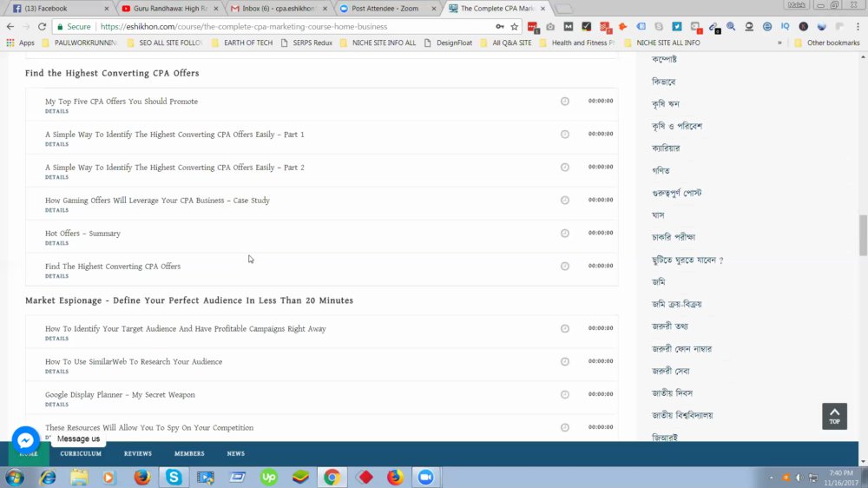Image resolution: width=868 pixels, height=488 pixels.
Task: Open the Messenger chat bubble icon
Action: [25, 439]
